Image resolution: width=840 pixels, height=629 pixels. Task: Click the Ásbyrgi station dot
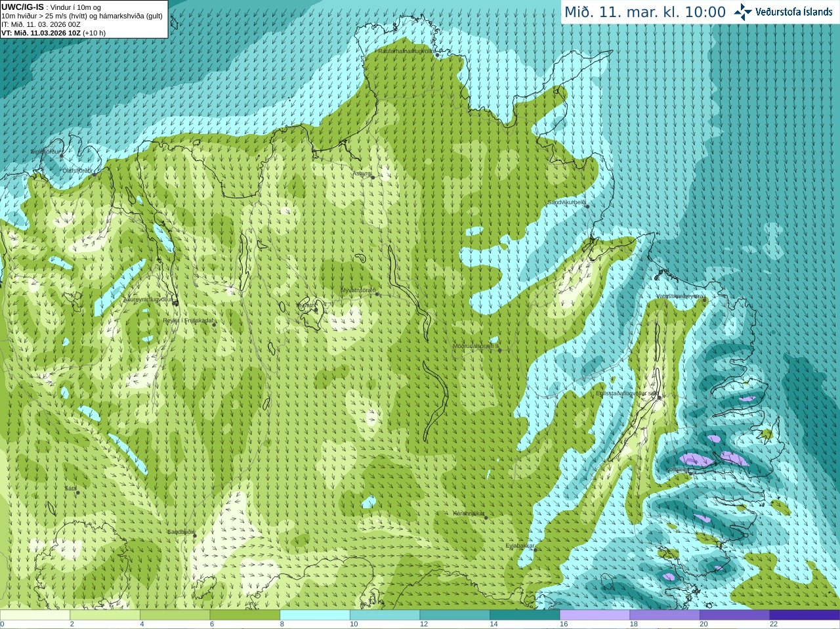point(373,177)
